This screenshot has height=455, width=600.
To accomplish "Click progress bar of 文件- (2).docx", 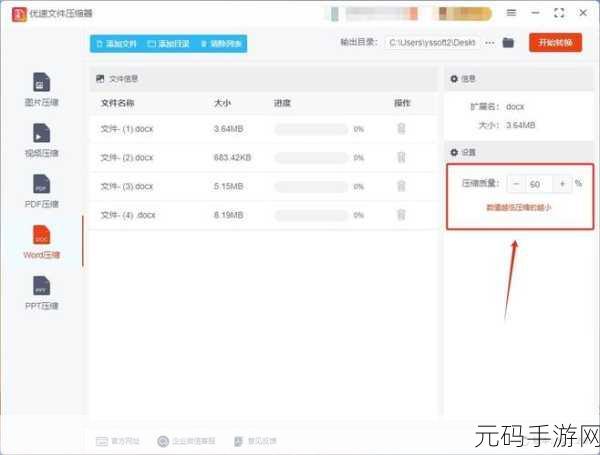I will (x=311, y=157).
